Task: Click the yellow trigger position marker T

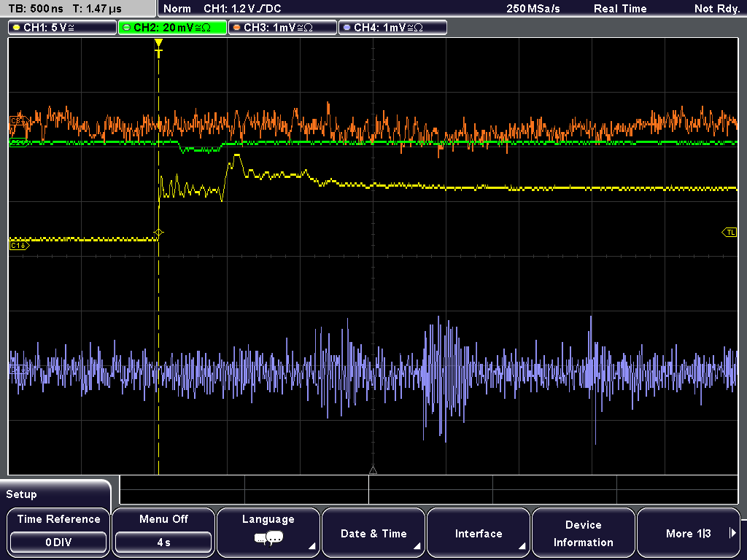Action: pos(158,48)
